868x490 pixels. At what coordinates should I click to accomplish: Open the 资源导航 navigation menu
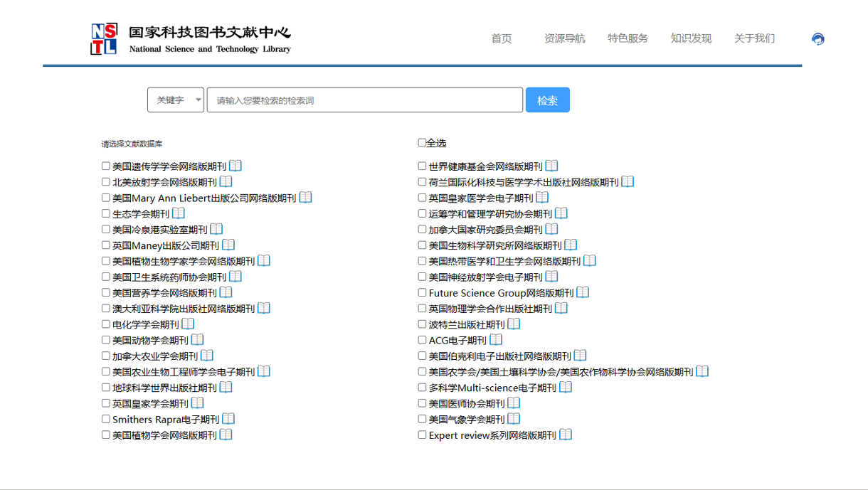click(564, 38)
